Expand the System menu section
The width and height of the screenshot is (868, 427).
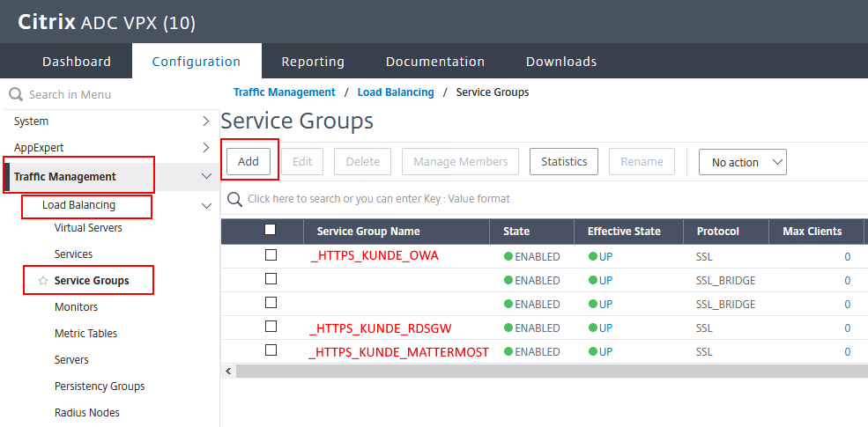pyautogui.click(x=206, y=121)
